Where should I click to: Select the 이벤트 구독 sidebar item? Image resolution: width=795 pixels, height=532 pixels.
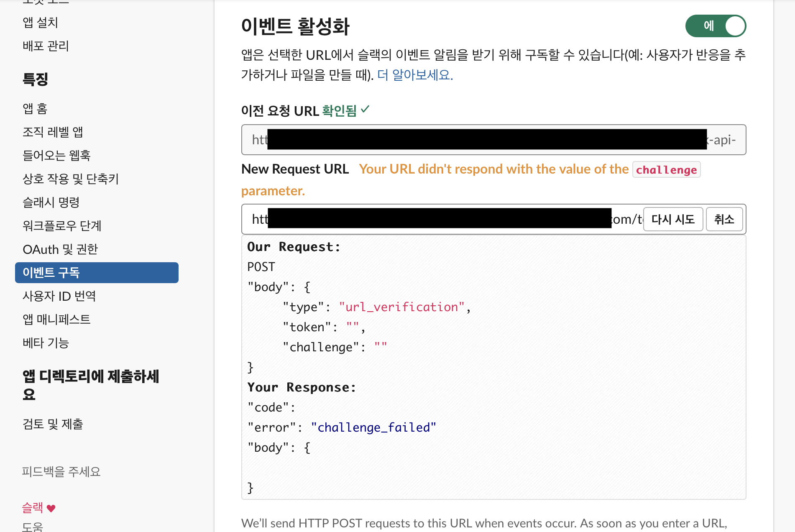point(97,273)
